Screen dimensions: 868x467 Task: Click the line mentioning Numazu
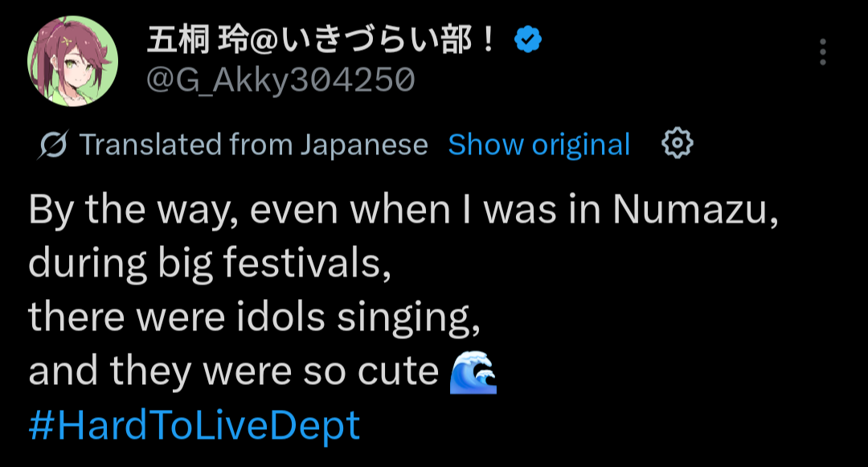403,211
